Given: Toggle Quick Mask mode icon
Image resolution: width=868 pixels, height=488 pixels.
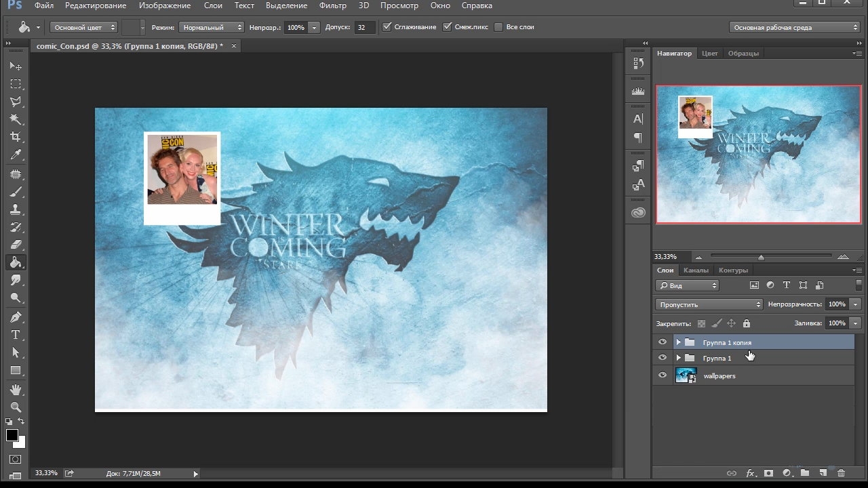Looking at the screenshot, I should [x=16, y=460].
